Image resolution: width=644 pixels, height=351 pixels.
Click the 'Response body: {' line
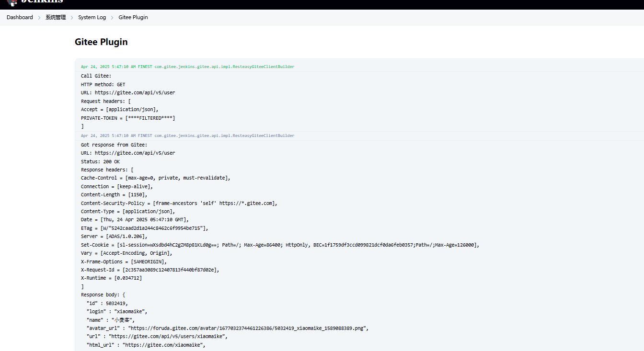coord(103,294)
